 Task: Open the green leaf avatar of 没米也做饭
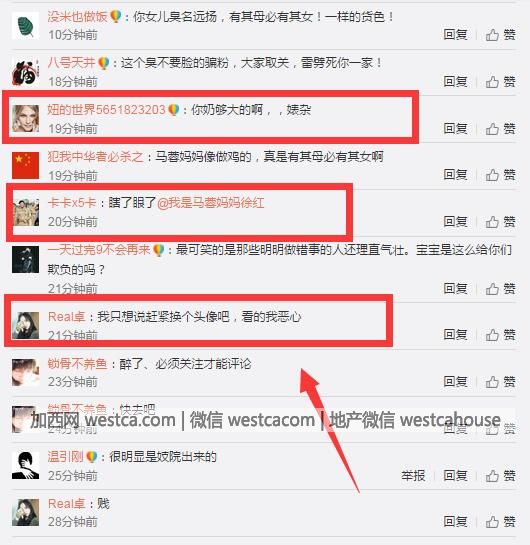pyautogui.click(x=25, y=25)
